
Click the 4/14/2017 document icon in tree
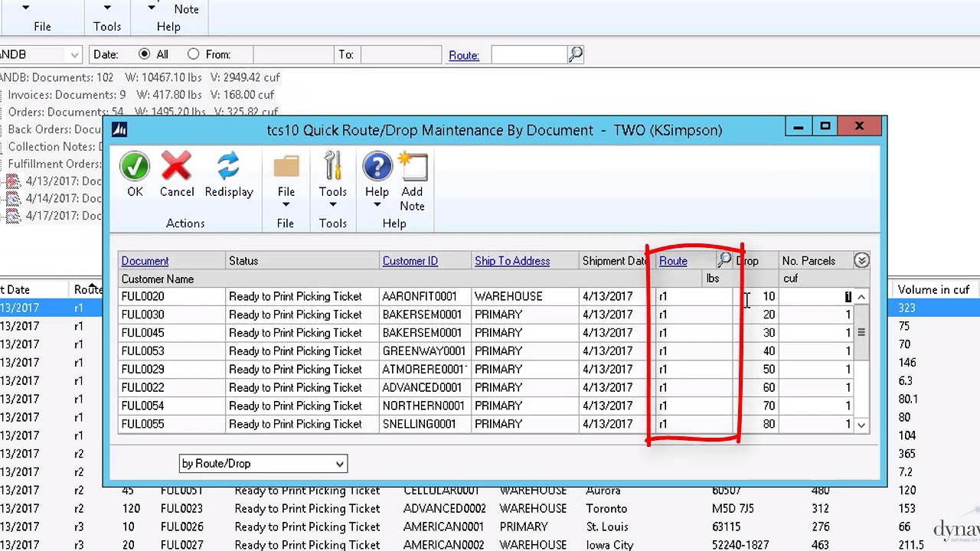click(13, 198)
